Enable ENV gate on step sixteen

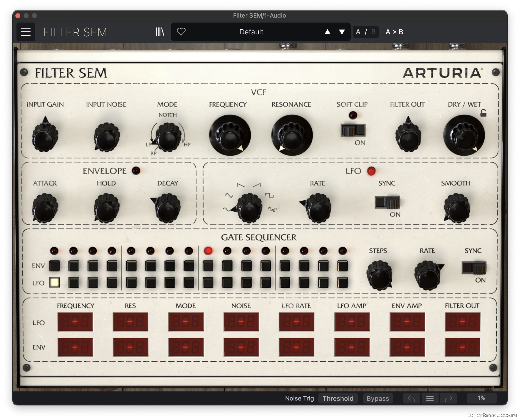click(343, 266)
